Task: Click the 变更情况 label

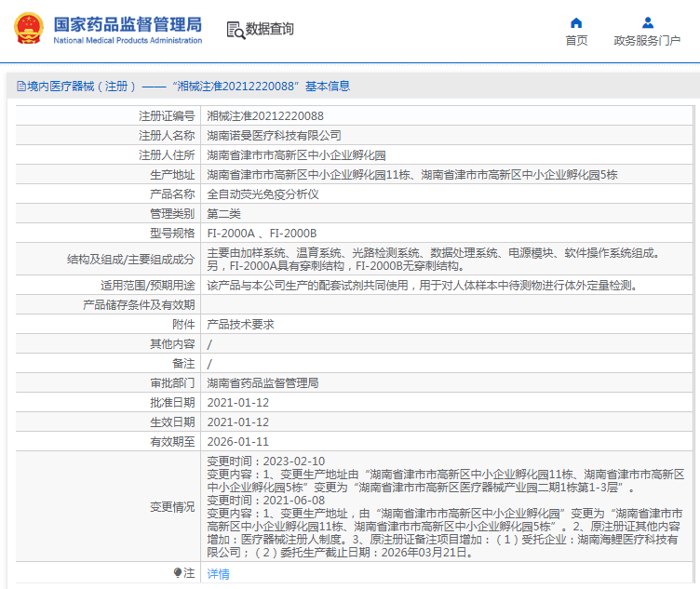Action: (x=172, y=507)
